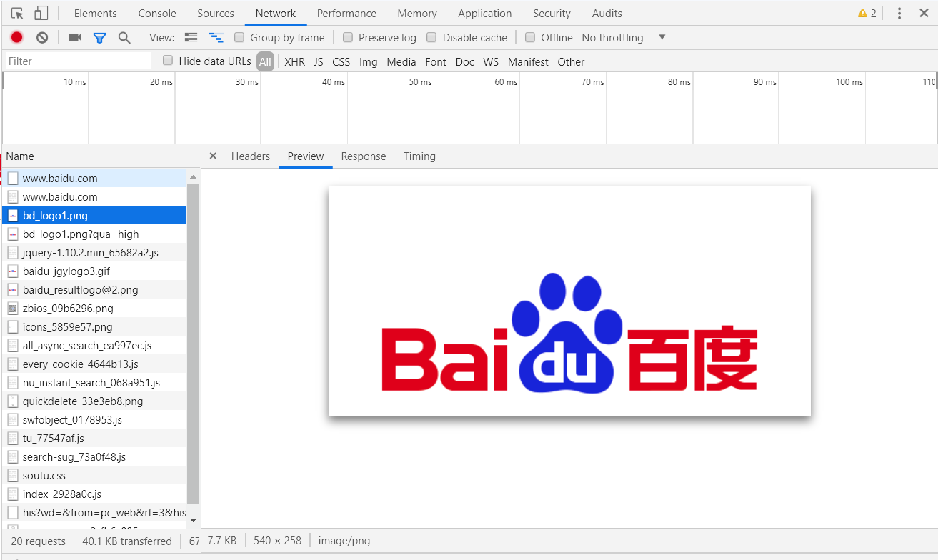Screen dimensions: 938x560
Task: Focus the Filter text input
Action: coord(79,61)
